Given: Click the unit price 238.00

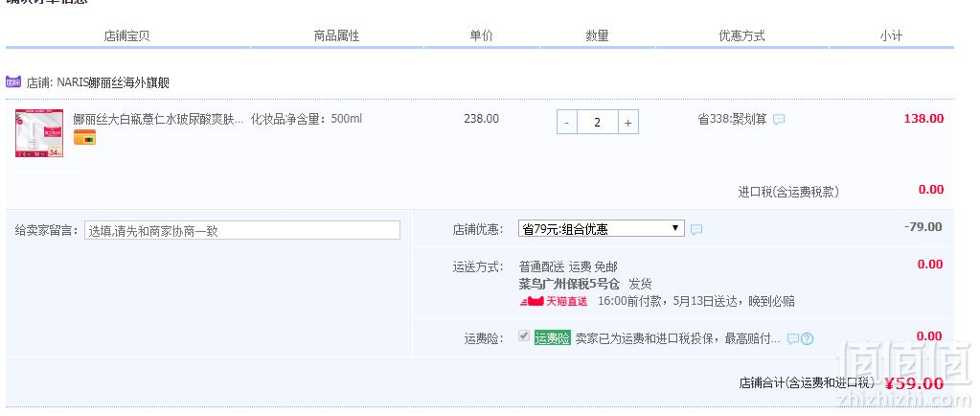Looking at the screenshot, I should pyautogui.click(x=481, y=118).
